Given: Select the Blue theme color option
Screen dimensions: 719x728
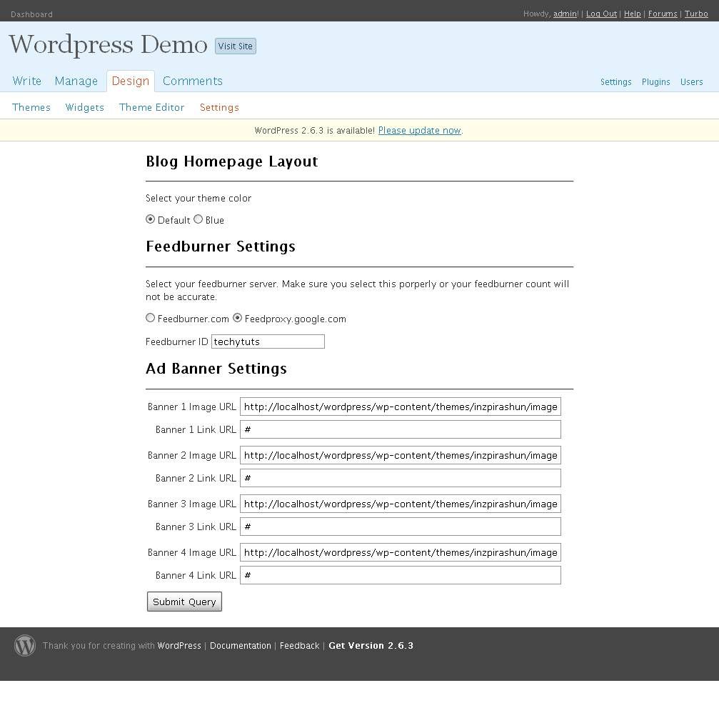Looking at the screenshot, I should tap(198, 219).
